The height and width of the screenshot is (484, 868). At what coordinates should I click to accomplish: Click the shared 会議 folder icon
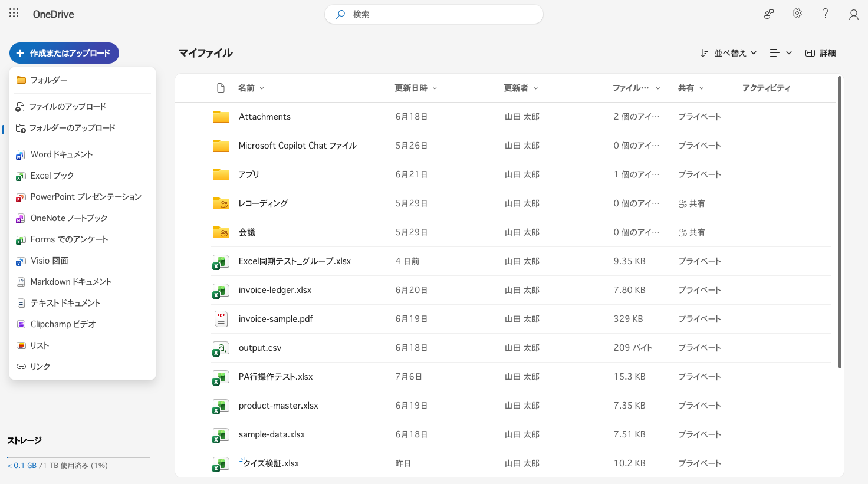click(221, 232)
